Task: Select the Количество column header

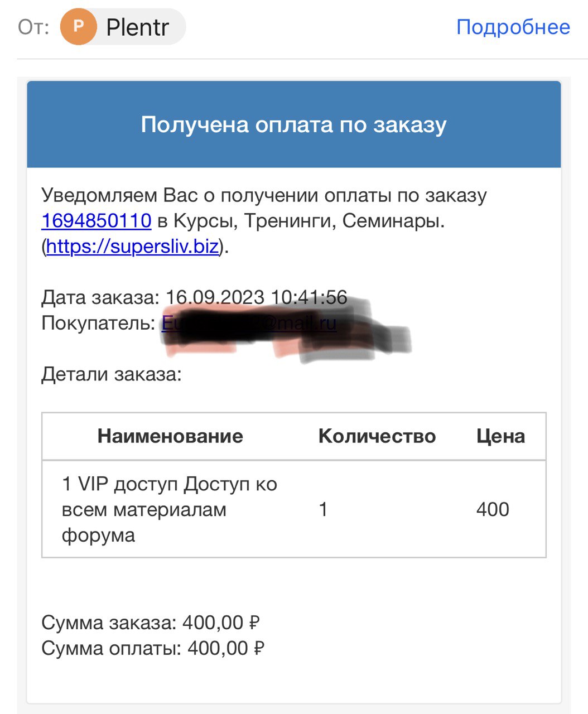Action: point(377,436)
